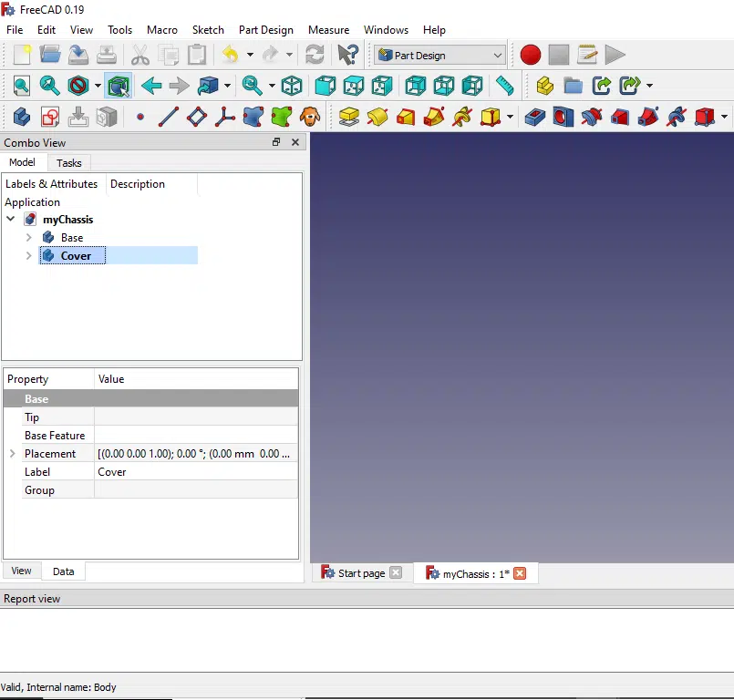Click the Hole feature icon
The height and width of the screenshot is (700, 734).
pos(563,117)
